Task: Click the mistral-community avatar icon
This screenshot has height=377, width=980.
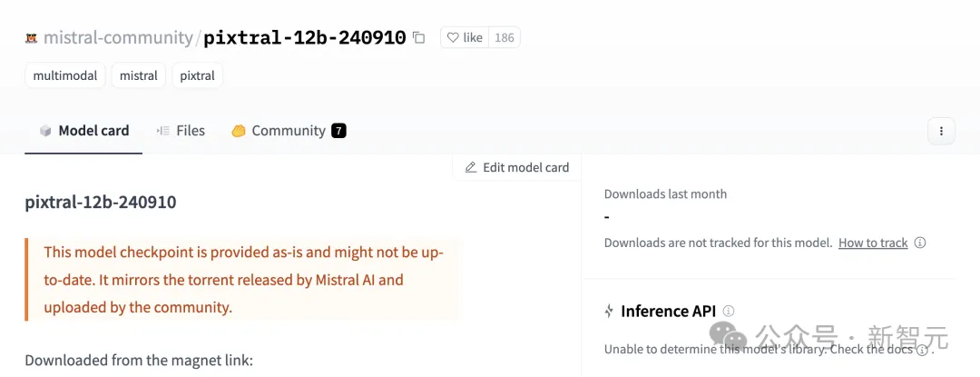Action: point(31,38)
